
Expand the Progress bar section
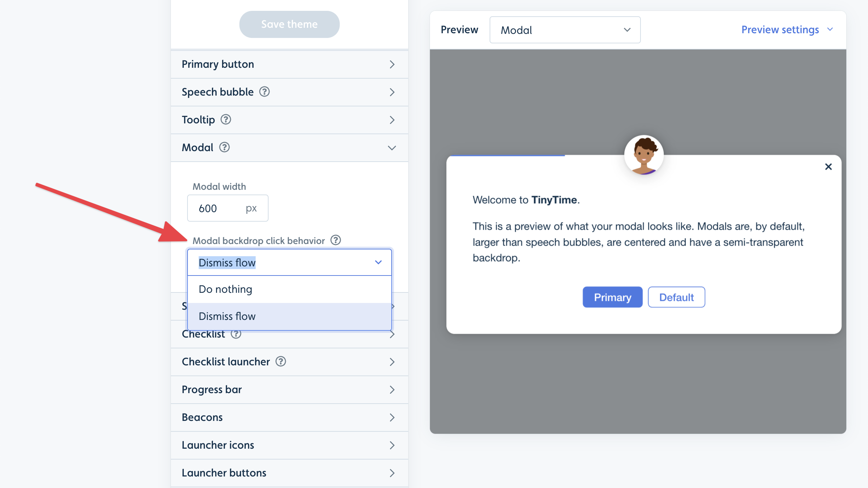point(290,390)
